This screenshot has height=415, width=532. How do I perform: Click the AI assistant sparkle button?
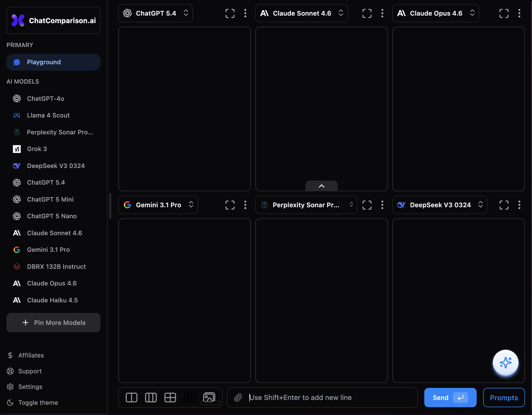coord(505,363)
